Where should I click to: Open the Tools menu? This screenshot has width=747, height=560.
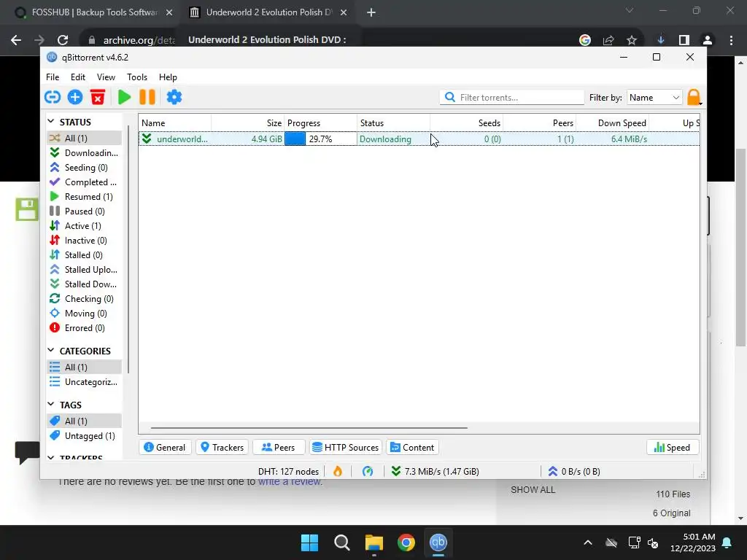pyautogui.click(x=136, y=77)
